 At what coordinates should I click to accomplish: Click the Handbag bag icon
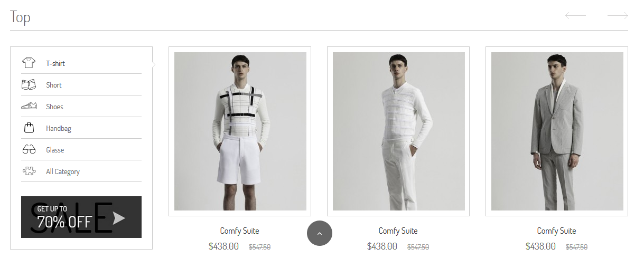click(29, 128)
